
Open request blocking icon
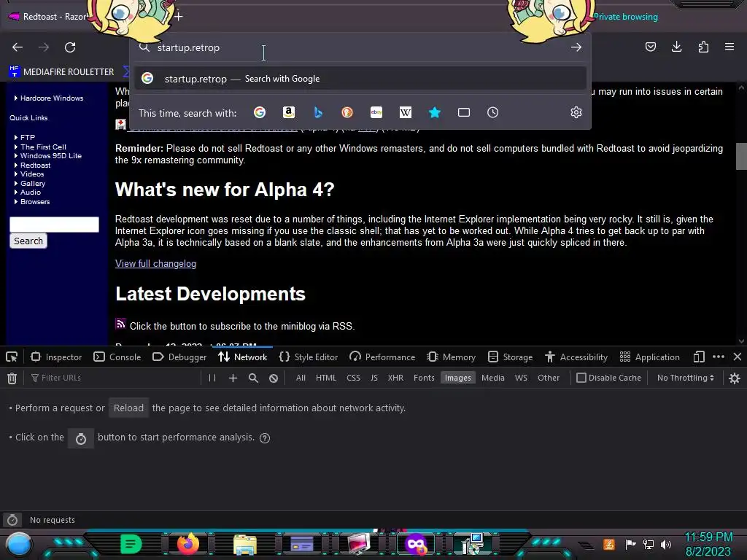[274, 378]
